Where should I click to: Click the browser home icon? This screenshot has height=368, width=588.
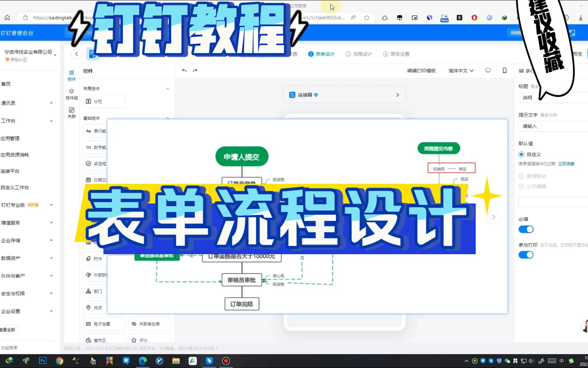[7, 18]
